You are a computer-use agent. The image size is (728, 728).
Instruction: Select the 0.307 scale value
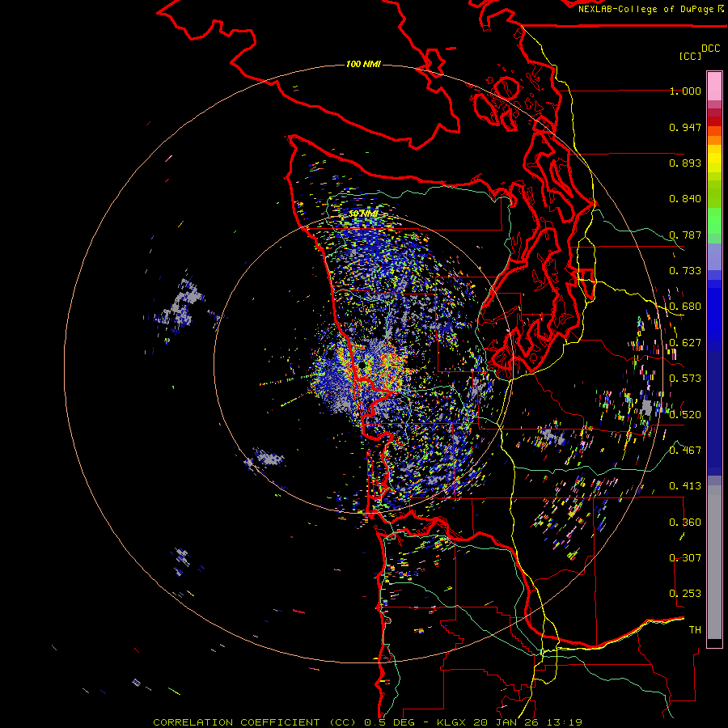pos(685,557)
